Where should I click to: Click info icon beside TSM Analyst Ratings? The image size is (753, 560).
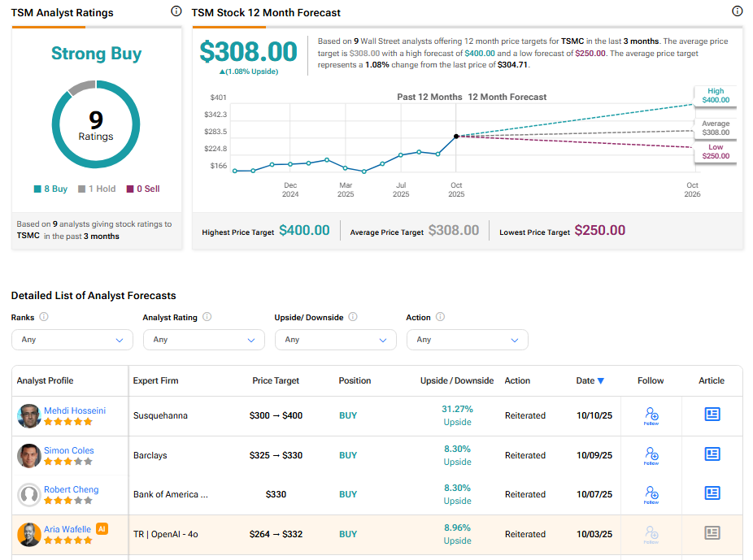[176, 11]
